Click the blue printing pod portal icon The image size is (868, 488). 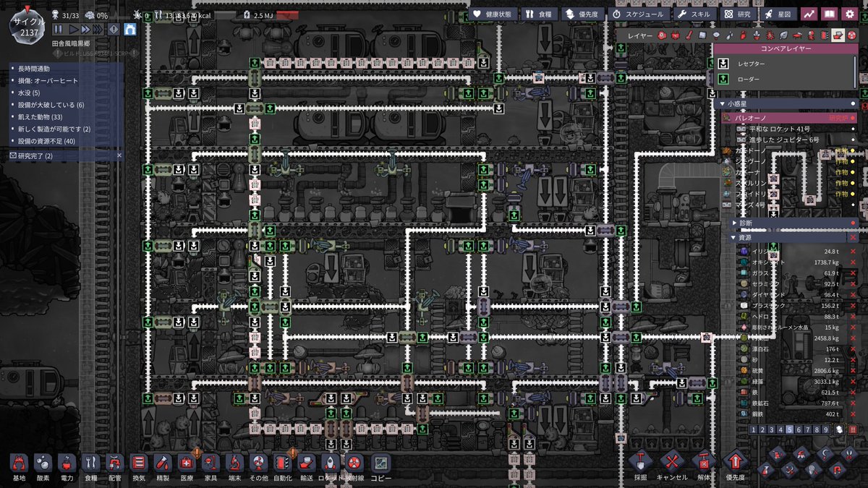(131, 30)
